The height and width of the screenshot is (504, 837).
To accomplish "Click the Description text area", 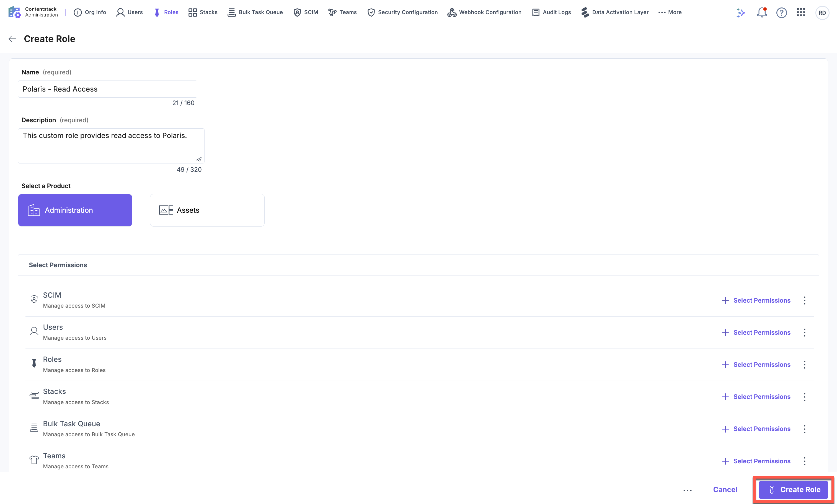I will [x=111, y=146].
